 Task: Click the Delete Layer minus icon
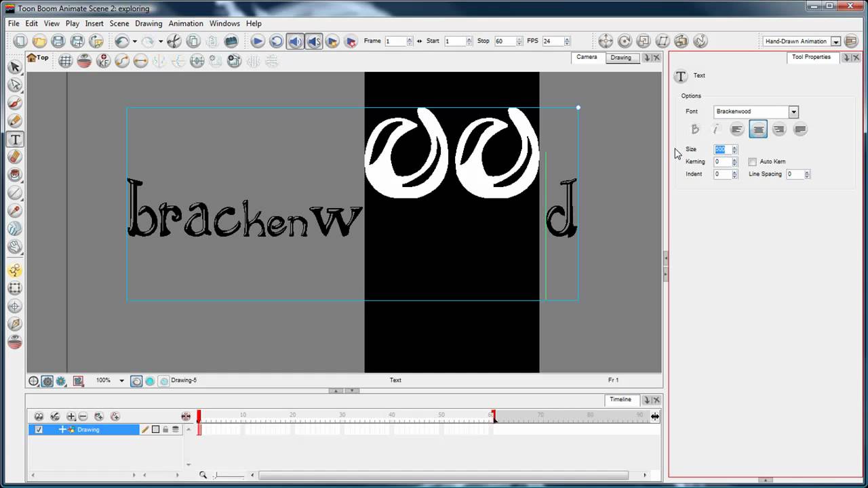[x=83, y=417]
